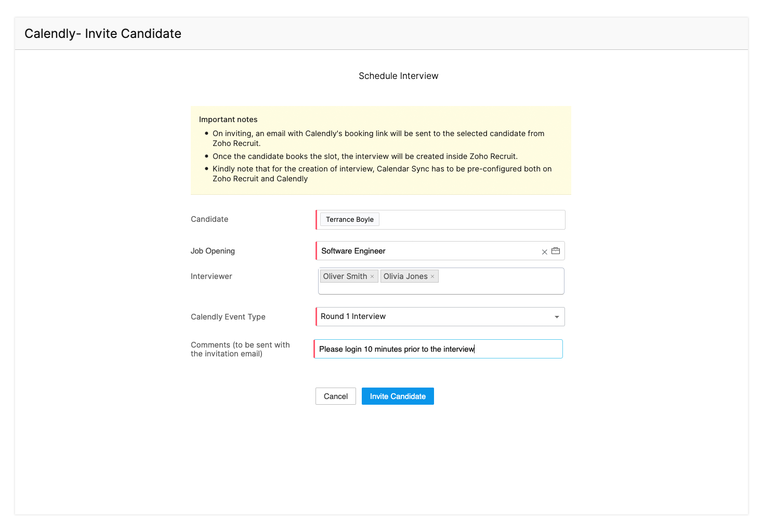Viewport: 762px width, 532px height.
Task: Click the Invite Candidate button
Action: pos(398,396)
